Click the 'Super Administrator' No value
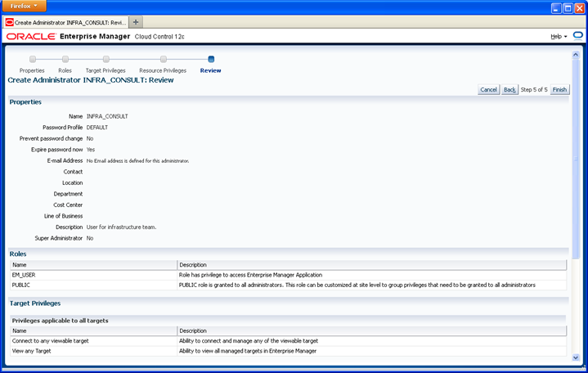588x373 pixels. pyautogui.click(x=90, y=238)
